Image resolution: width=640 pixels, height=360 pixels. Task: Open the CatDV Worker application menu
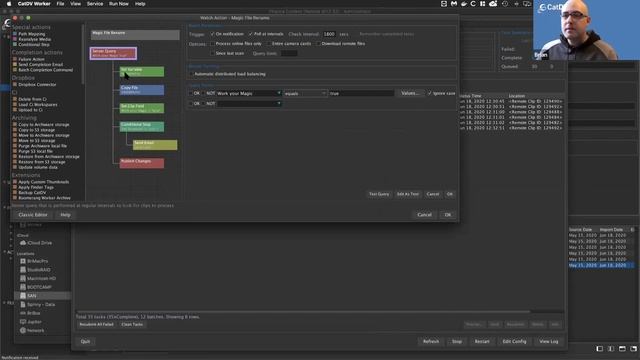[x=34, y=4]
